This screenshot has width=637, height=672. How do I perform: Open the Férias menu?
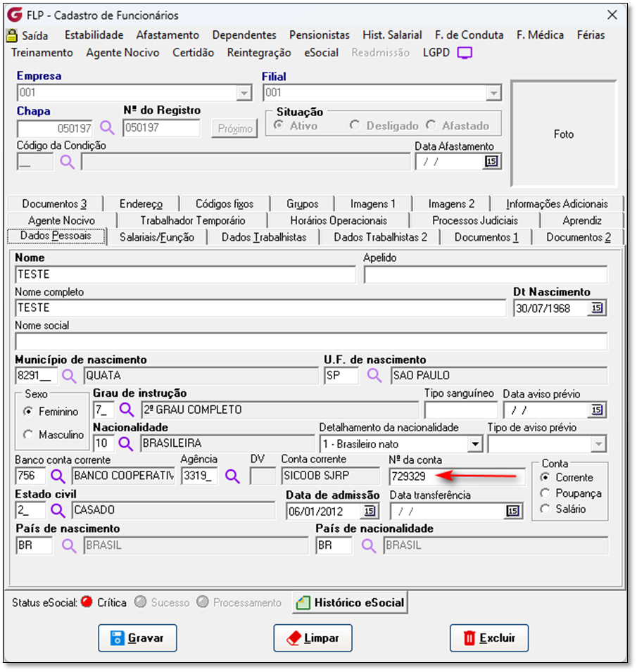click(x=591, y=35)
